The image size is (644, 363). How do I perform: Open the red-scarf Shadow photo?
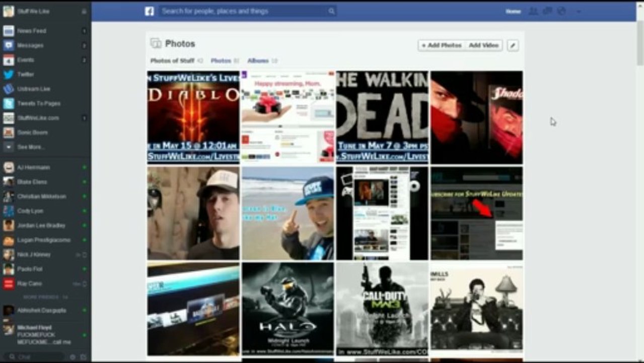click(477, 117)
